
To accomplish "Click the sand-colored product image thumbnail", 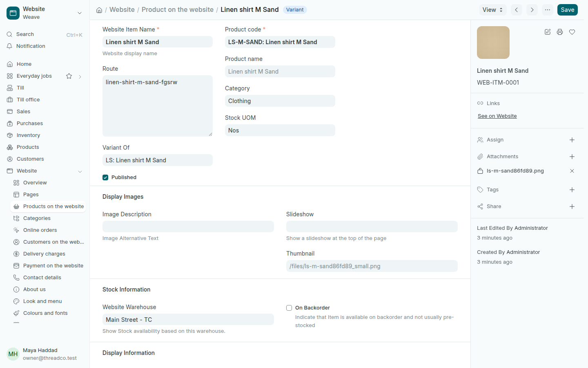I will (x=493, y=43).
